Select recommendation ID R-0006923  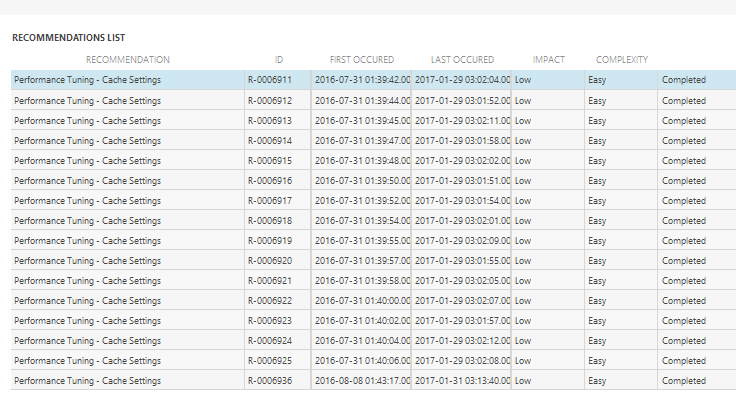tap(270, 321)
